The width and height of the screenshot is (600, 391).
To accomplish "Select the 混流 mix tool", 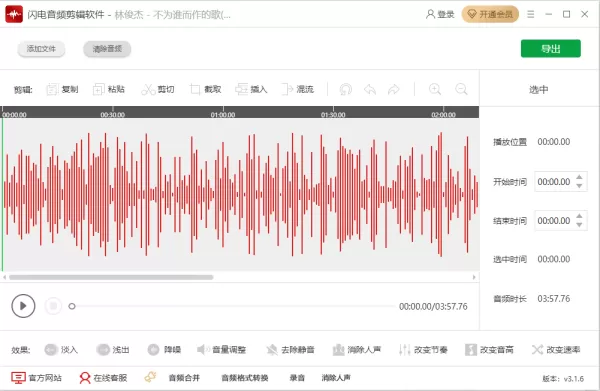I will click(x=298, y=89).
